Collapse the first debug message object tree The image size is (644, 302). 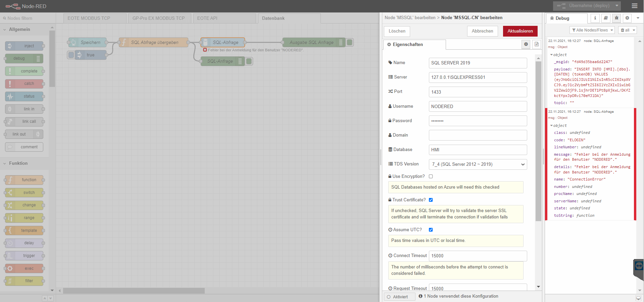coord(552,55)
